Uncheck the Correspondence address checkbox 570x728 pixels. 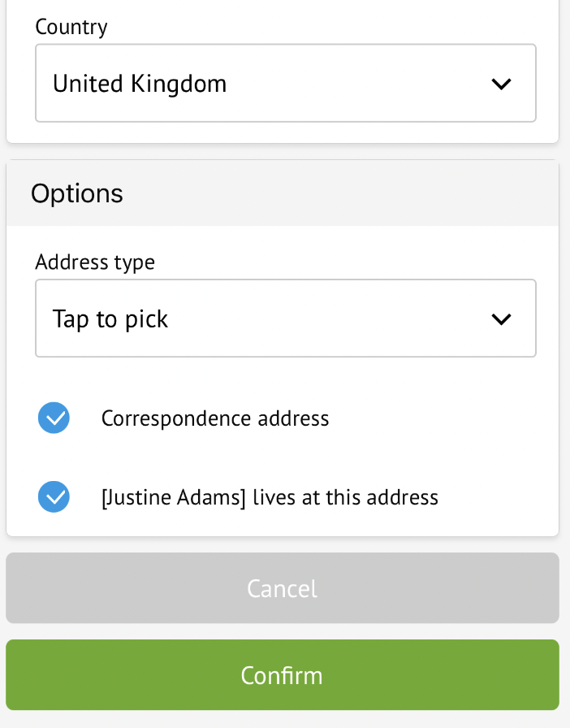[x=54, y=418]
